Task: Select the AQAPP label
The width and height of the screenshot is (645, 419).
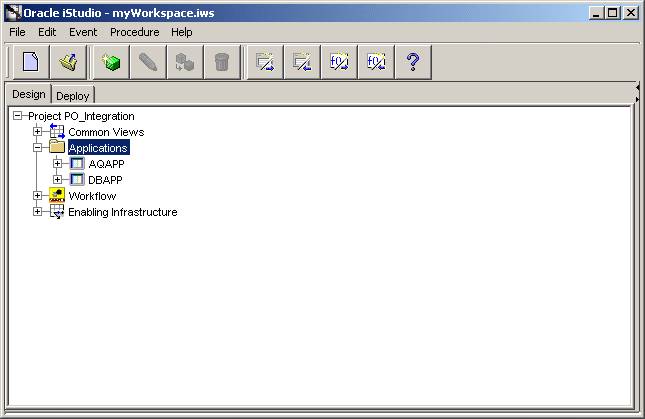Action: tap(106, 164)
